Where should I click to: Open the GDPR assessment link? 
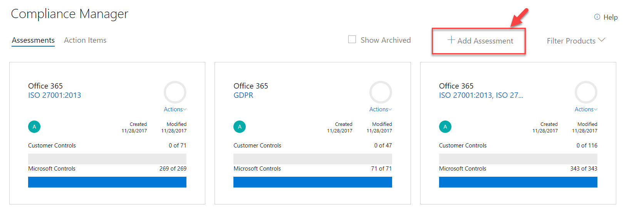(x=243, y=95)
